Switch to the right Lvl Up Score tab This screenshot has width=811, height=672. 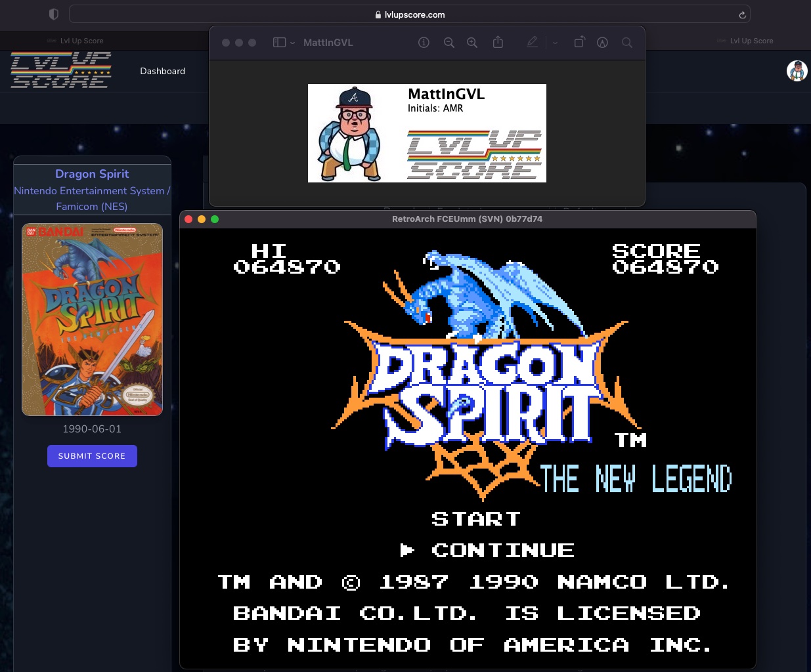pyautogui.click(x=751, y=41)
